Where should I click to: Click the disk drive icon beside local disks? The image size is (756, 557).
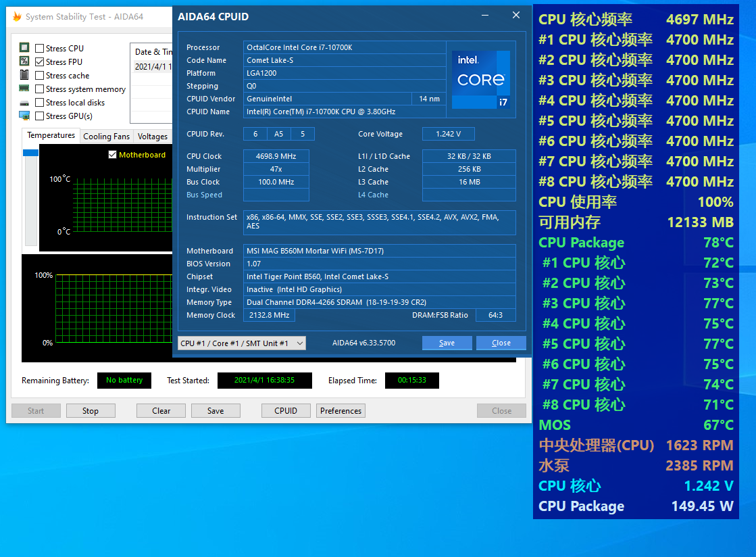point(24,103)
